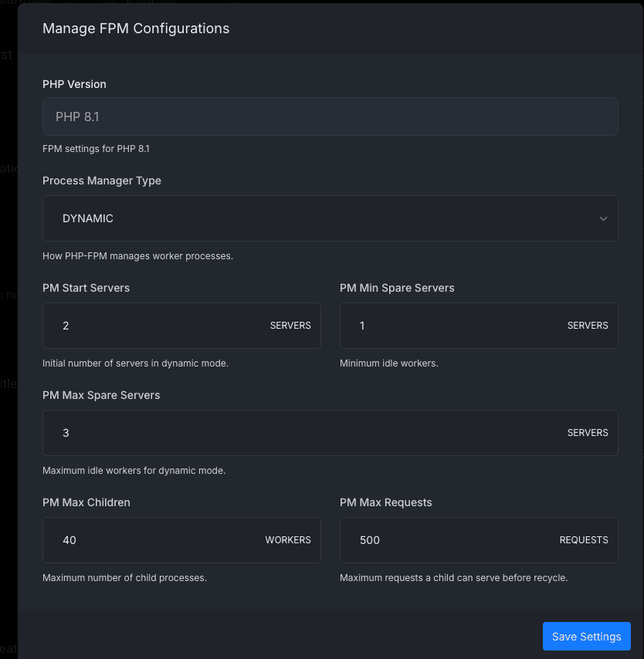The image size is (644, 659).
Task: Click SERVERS suffix in PM Max Spare Servers
Action: point(588,433)
